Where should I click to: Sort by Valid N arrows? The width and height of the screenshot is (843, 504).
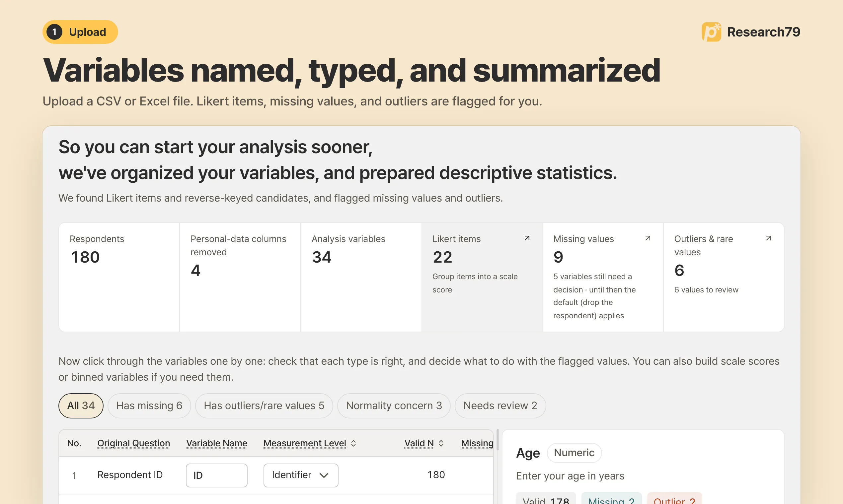pyautogui.click(x=441, y=443)
